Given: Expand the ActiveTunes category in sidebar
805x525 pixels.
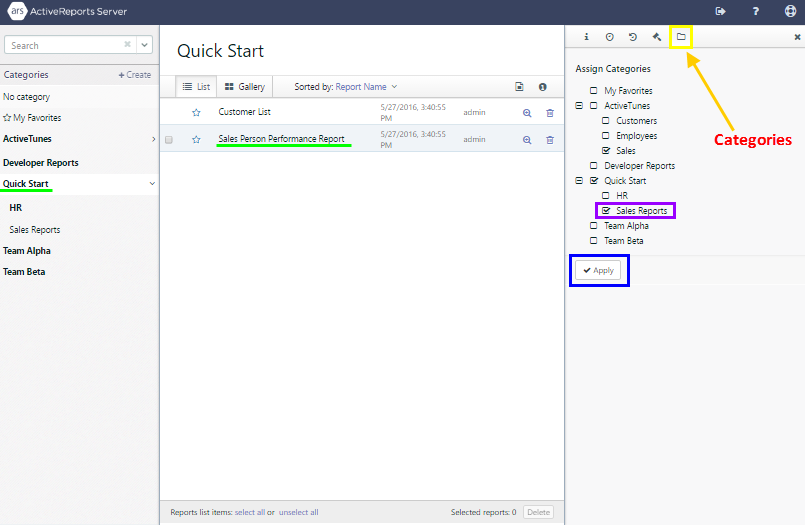Looking at the screenshot, I should (153, 139).
